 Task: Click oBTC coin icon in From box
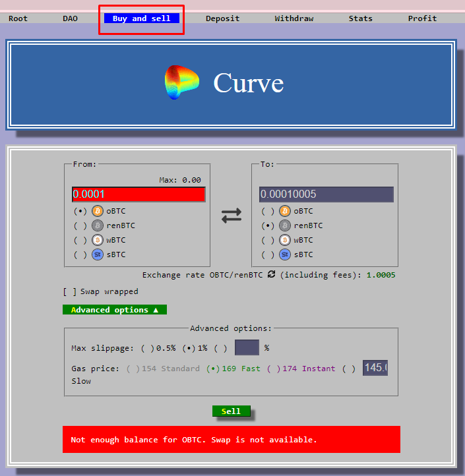coord(98,211)
